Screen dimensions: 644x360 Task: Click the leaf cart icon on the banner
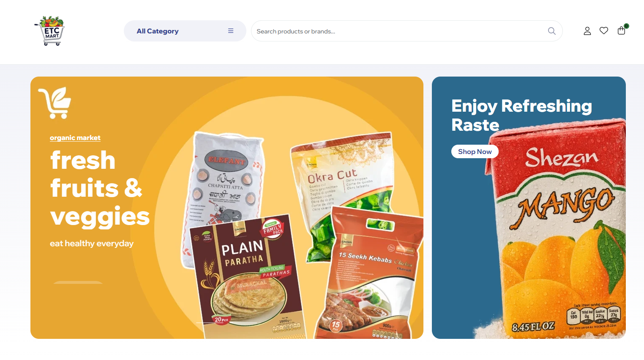pos(55,103)
